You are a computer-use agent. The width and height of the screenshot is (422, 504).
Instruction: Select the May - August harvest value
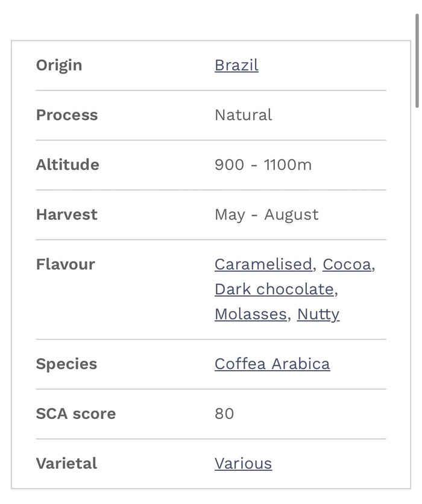tap(266, 214)
